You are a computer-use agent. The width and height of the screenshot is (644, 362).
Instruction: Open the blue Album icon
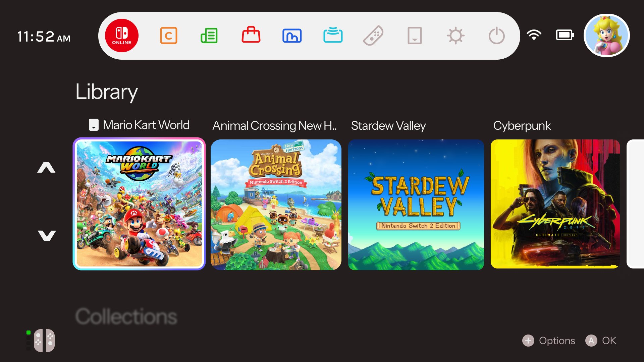pos(292,36)
